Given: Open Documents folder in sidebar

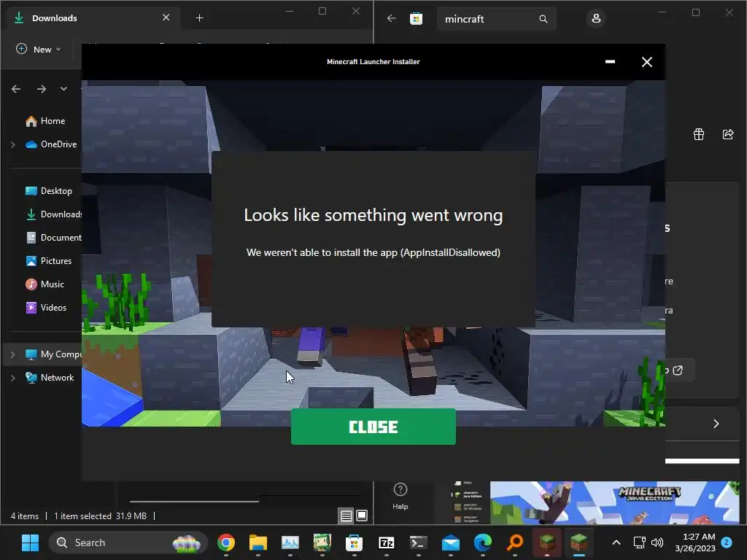Looking at the screenshot, I should click(54, 238).
